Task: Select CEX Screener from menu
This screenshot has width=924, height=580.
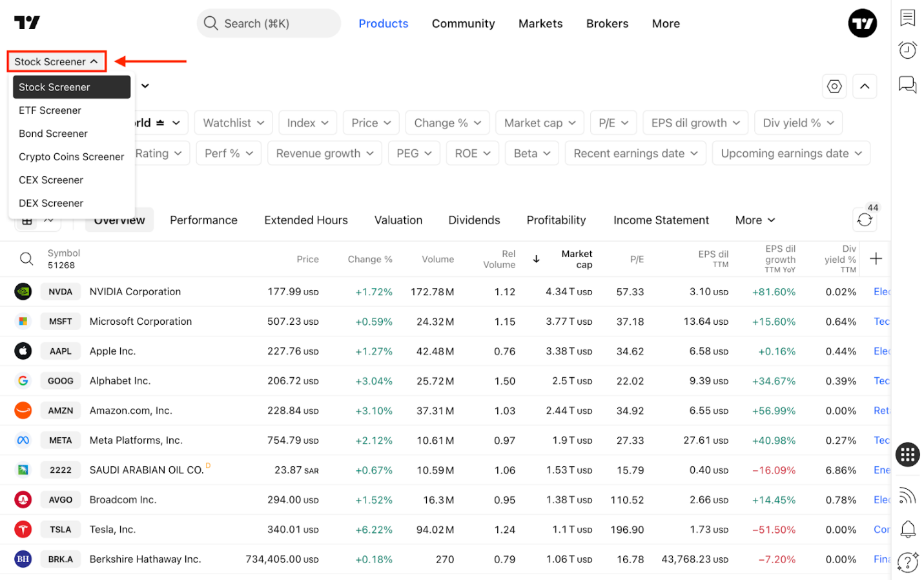Action: (72, 180)
